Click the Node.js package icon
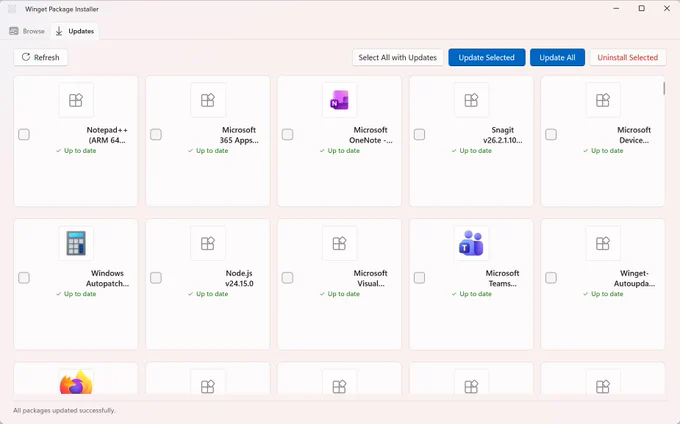Image resolution: width=680 pixels, height=424 pixels. coord(208,243)
